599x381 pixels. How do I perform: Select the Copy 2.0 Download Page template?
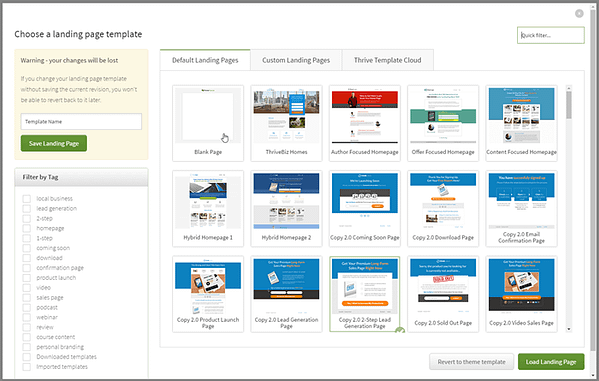coord(443,208)
